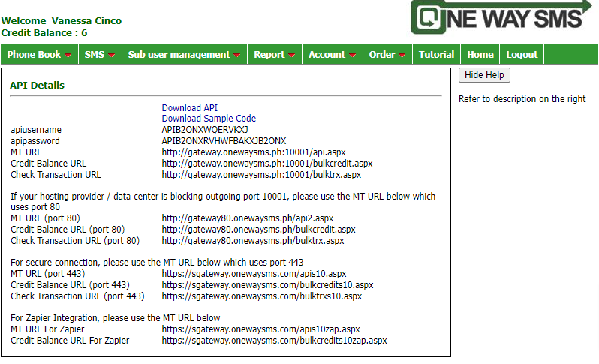Open the Download Sample Code link
599x364 pixels.
pyautogui.click(x=209, y=119)
